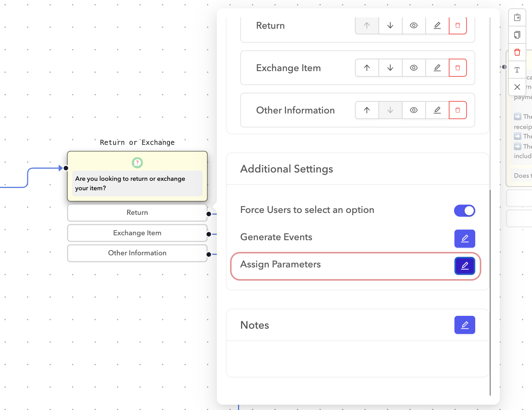Delete the node with the red trash icon
The width and height of the screenshot is (532, 410).
[x=517, y=52]
